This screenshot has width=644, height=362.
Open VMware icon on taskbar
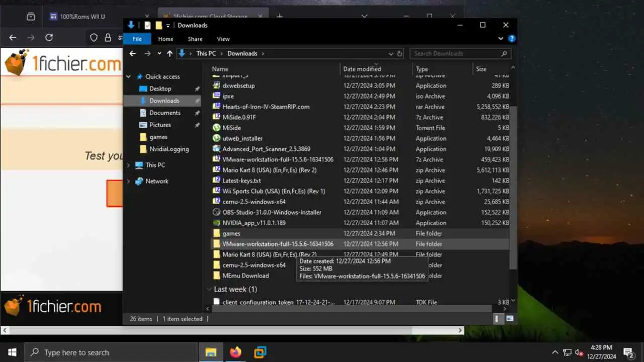click(x=260, y=352)
